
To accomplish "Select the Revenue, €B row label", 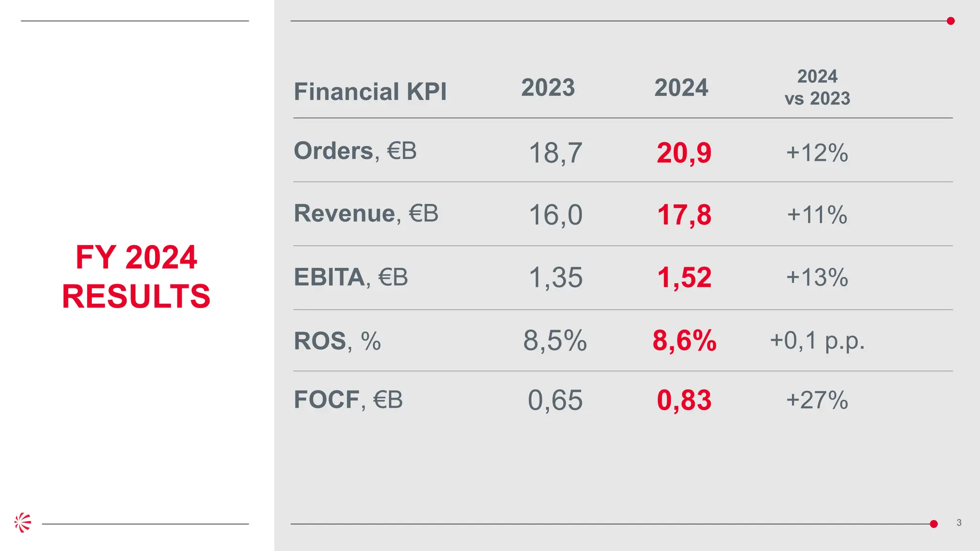I will (366, 213).
